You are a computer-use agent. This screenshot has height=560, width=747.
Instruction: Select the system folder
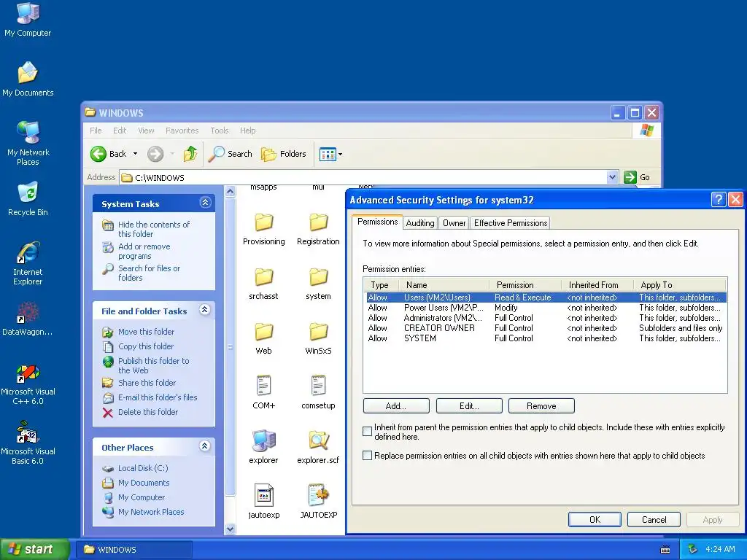click(318, 284)
